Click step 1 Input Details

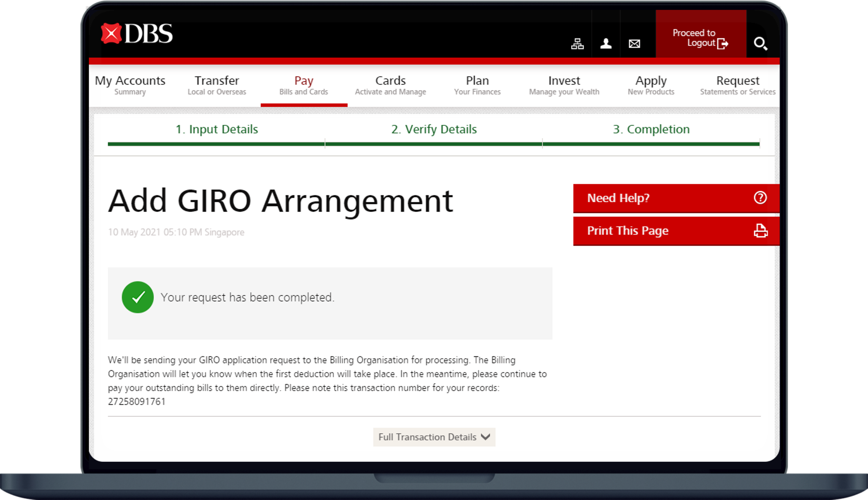216,129
